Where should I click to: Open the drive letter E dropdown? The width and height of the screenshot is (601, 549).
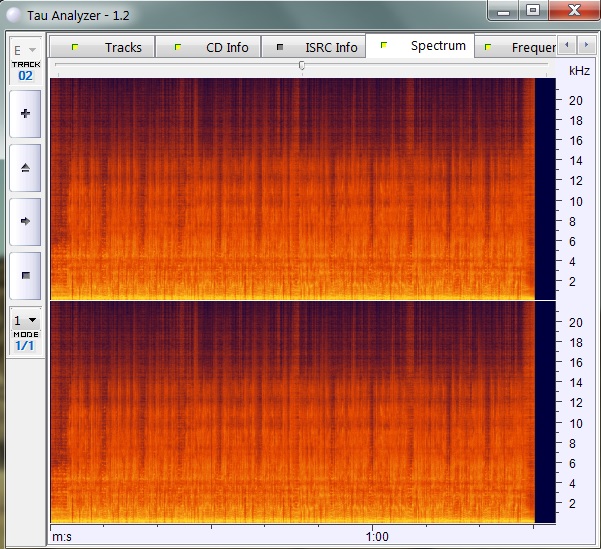coord(25,49)
